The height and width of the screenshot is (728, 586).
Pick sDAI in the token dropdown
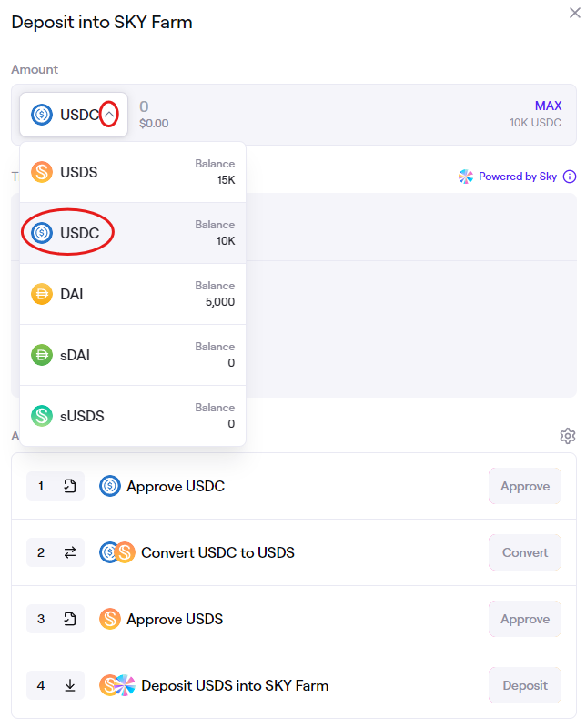point(133,355)
